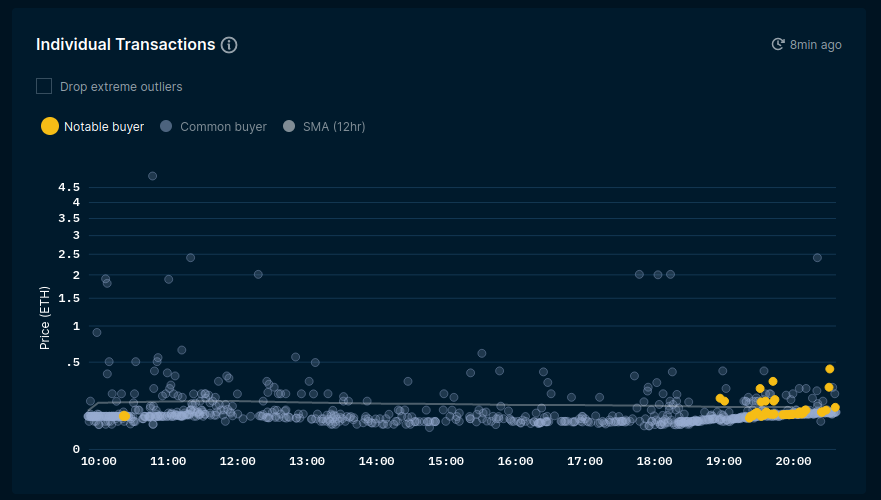This screenshot has width=881, height=500.
Task: Select the 2 ETH point near 12:20
Action: point(258,274)
